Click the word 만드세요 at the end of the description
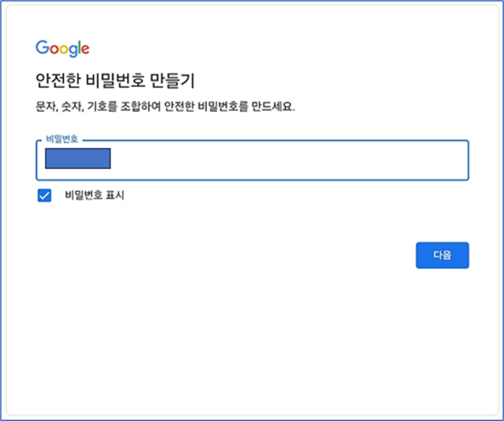The image size is (504, 421). coord(273,107)
